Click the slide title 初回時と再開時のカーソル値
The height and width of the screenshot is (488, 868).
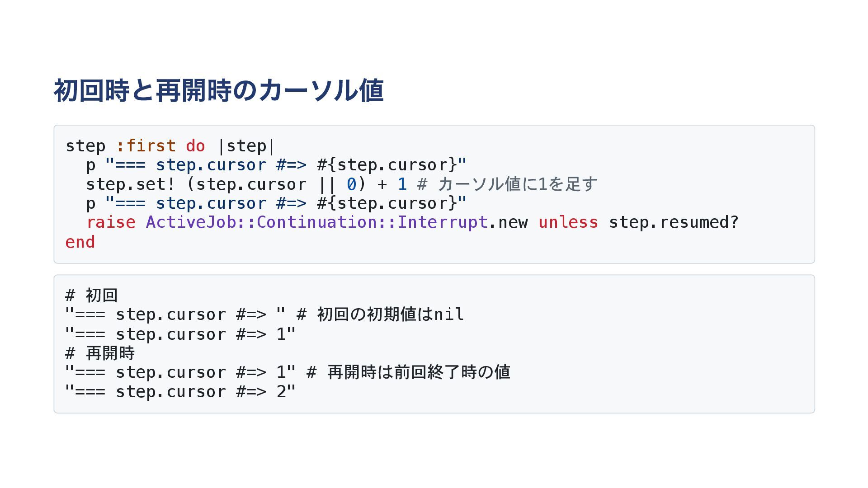click(x=219, y=90)
